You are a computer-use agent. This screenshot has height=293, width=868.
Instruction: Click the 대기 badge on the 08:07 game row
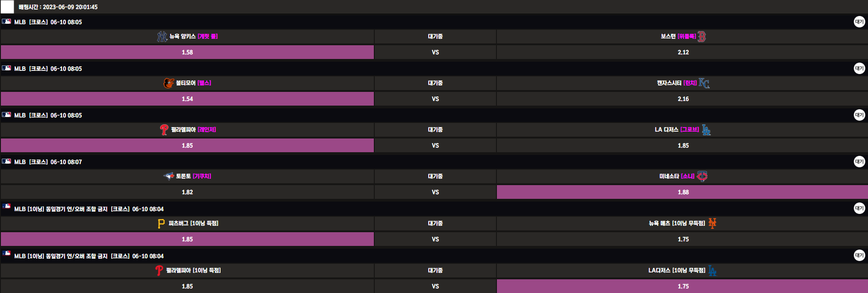pos(859,161)
